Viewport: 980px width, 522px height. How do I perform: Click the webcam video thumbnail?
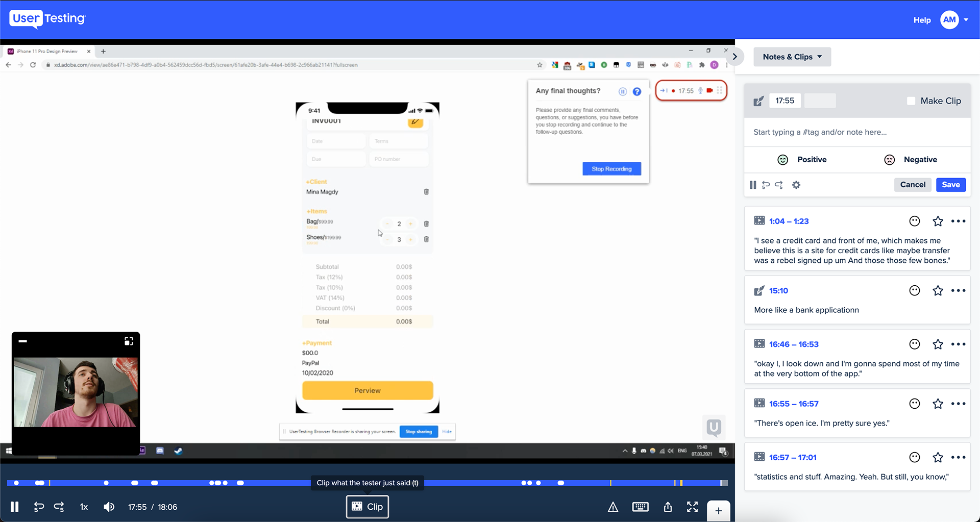tap(76, 392)
